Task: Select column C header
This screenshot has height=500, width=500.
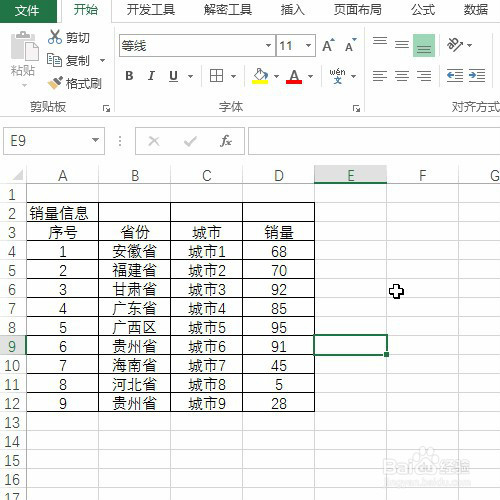Action: (207, 175)
